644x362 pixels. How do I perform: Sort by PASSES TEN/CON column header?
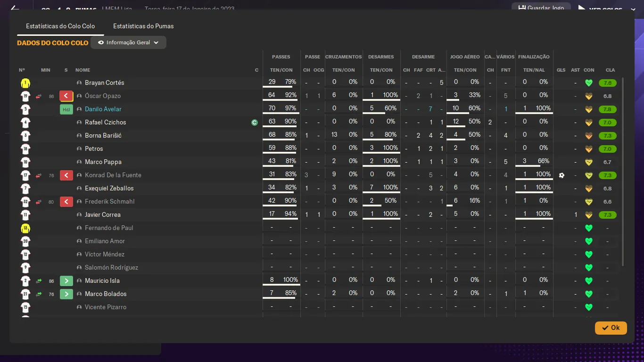click(281, 70)
